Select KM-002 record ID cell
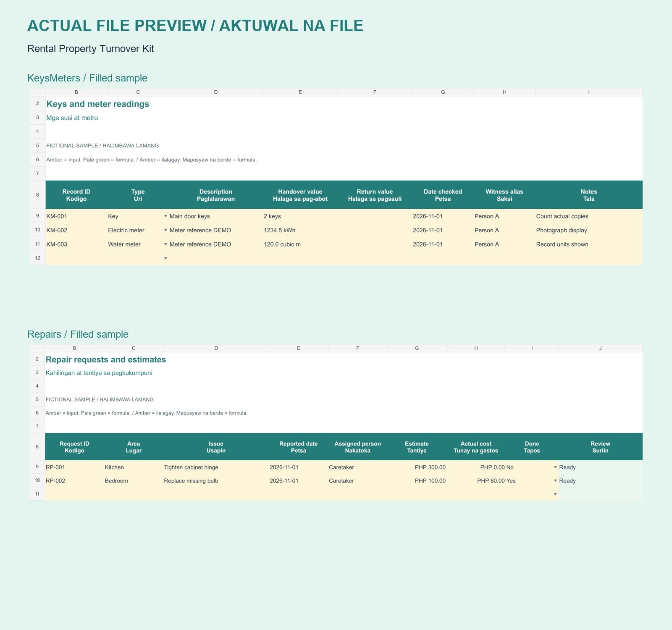The image size is (672, 630). (76, 230)
